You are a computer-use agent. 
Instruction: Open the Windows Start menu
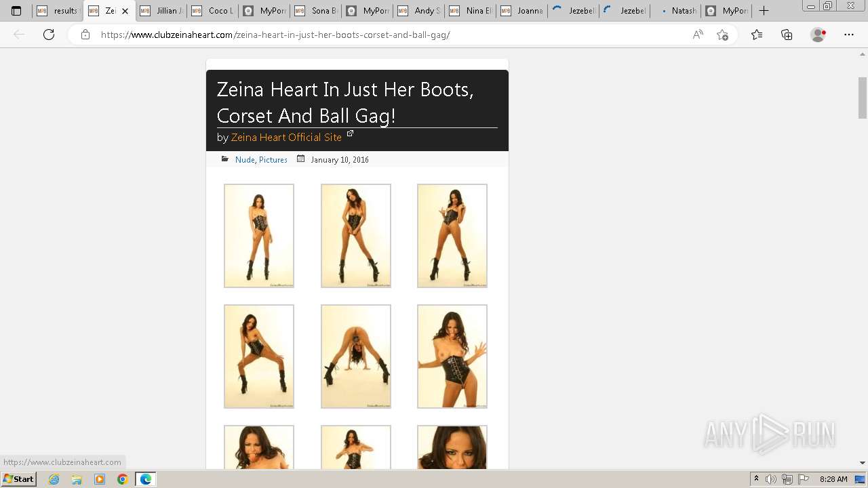(x=18, y=479)
